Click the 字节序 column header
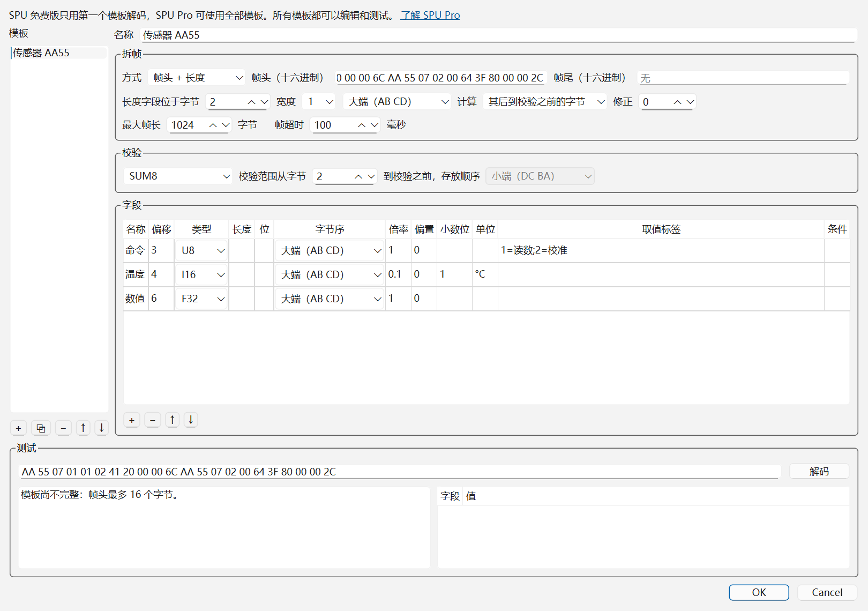Viewport: 868px width, 611px height. pos(330,229)
